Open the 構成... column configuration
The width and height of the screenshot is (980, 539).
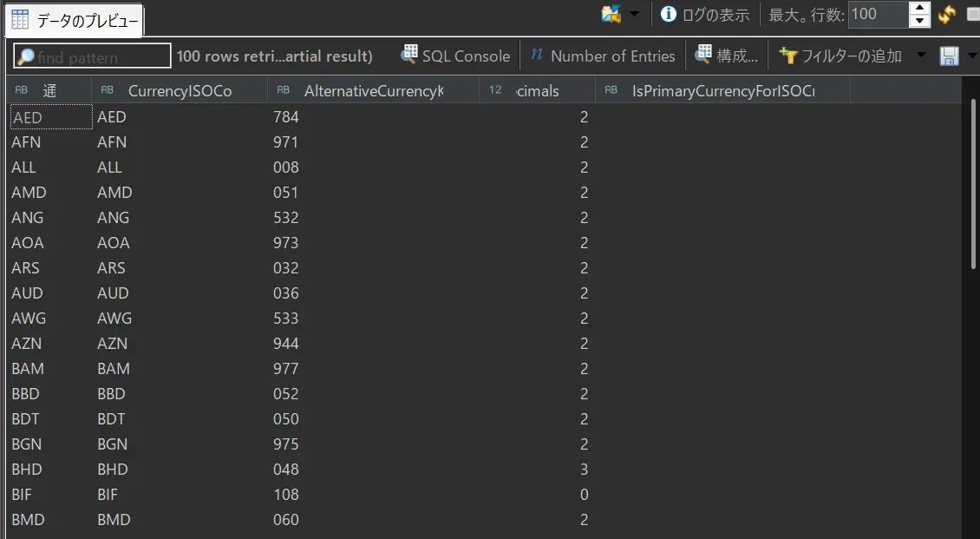point(727,56)
